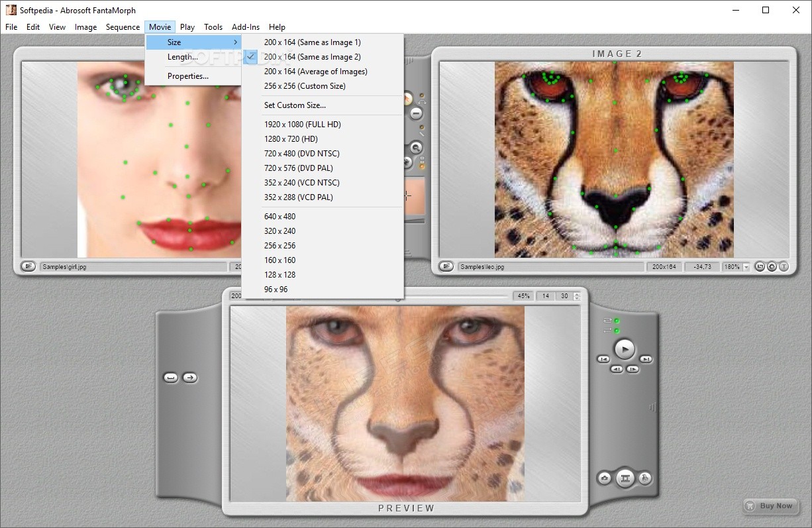The image size is (812, 528).
Task: Open the Image menu
Action: [86, 27]
